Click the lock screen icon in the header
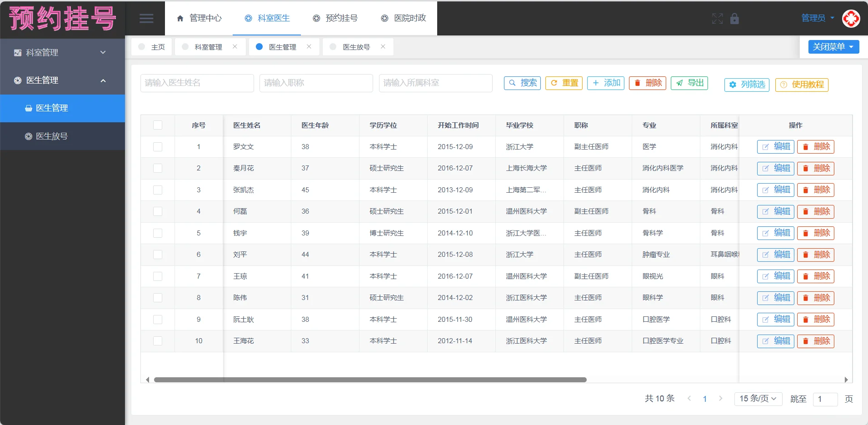 tap(734, 19)
